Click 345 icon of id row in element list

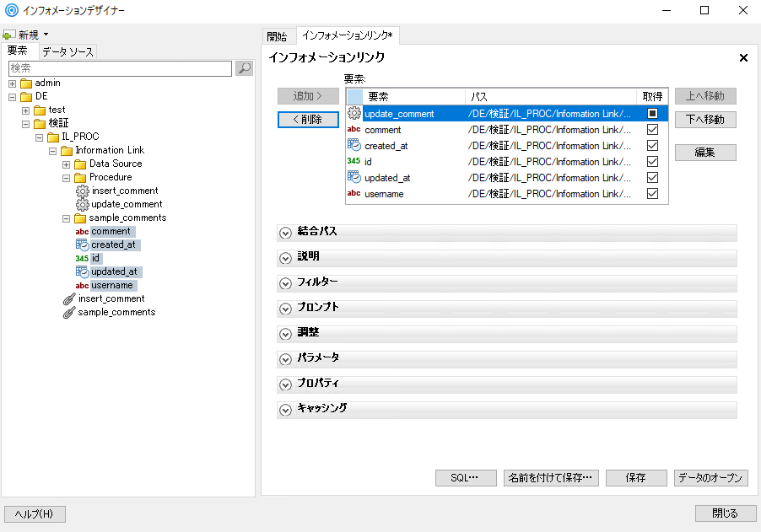pyautogui.click(x=354, y=161)
